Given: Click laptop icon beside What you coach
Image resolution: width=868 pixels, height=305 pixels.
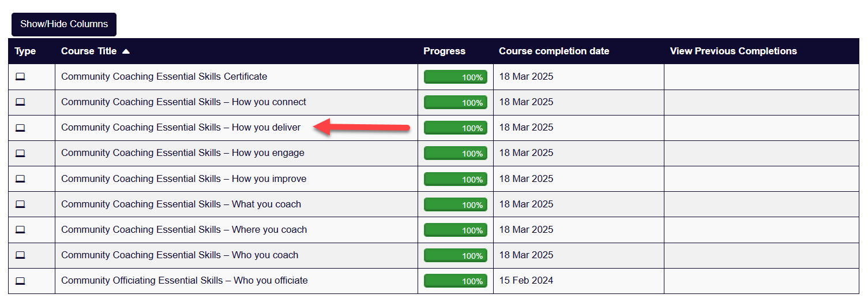Looking at the screenshot, I should pyautogui.click(x=20, y=204).
